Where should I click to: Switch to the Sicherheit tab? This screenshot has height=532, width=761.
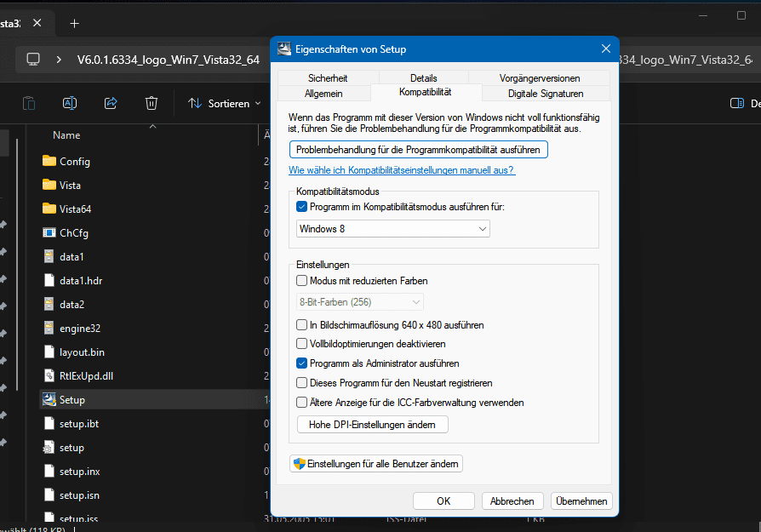pyautogui.click(x=328, y=77)
